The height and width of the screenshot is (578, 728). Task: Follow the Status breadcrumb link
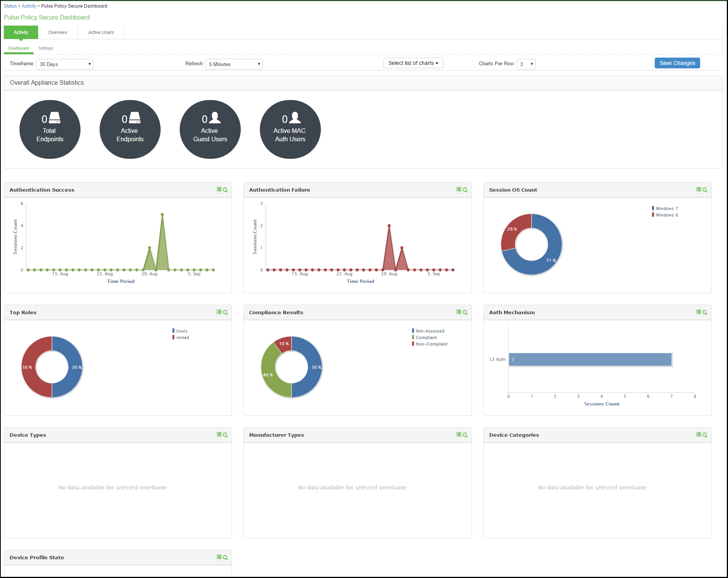point(10,6)
